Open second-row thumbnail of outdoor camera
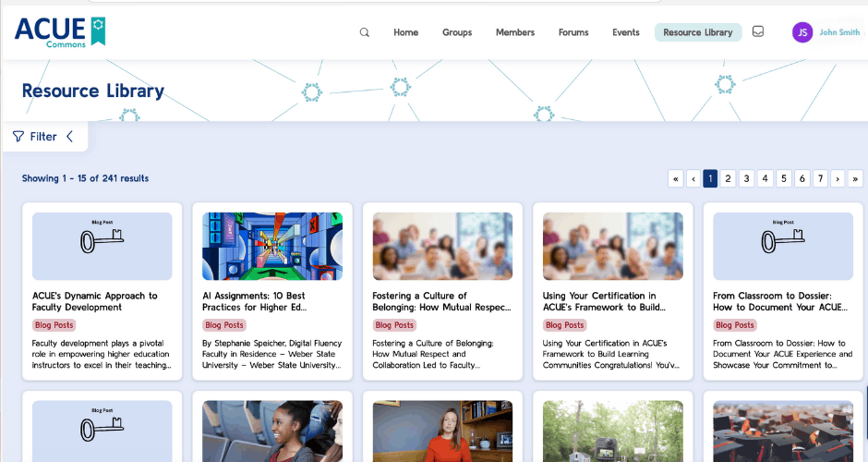This screenshot has width=868, height=462. pyautogui.click(x=613, y=431)
